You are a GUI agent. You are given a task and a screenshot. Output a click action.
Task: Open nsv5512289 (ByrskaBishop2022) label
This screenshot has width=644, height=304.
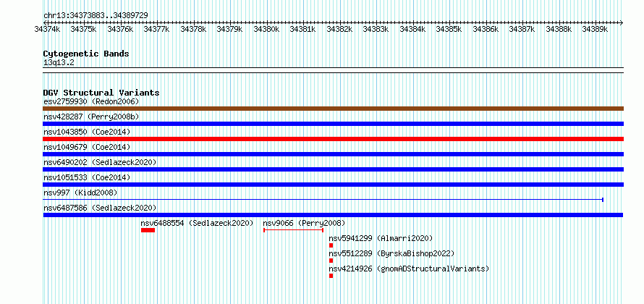click(x=391, y=253)
